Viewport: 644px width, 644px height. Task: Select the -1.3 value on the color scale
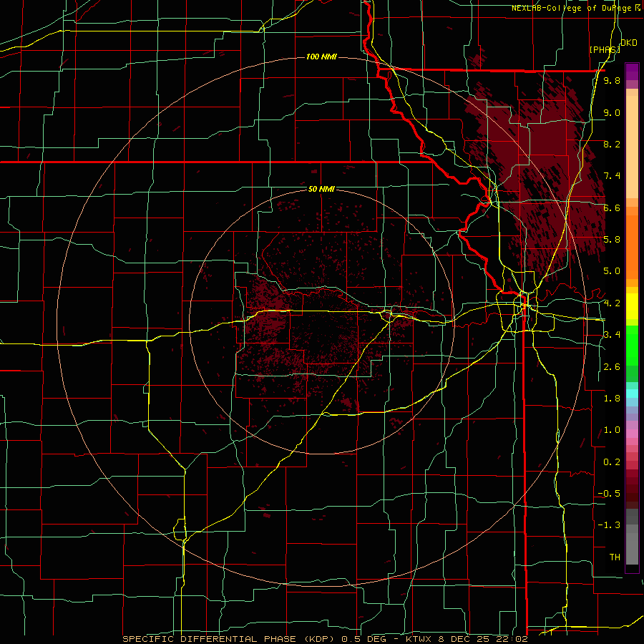coord(609,525)
